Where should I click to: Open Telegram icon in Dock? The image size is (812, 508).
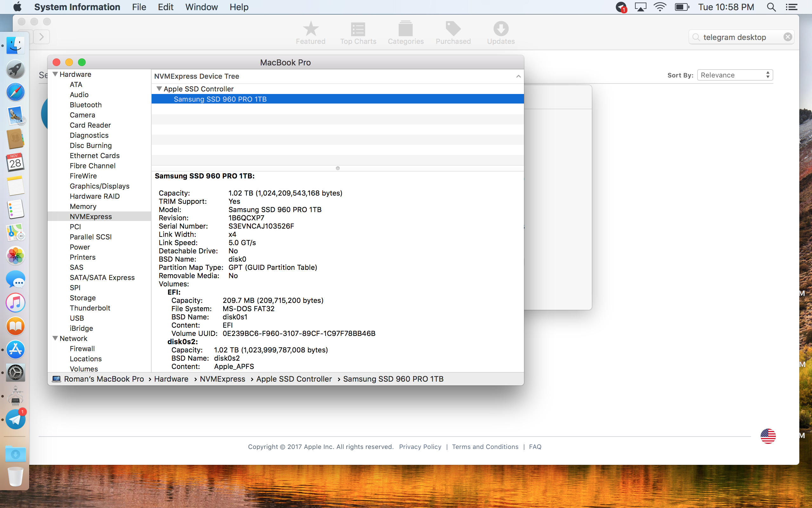point(16,419)
